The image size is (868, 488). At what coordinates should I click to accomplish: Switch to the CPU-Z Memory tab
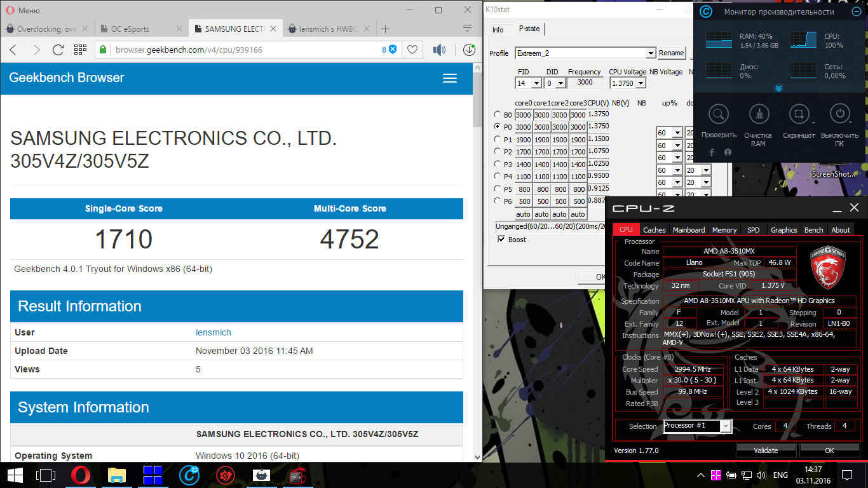[724, 230]
